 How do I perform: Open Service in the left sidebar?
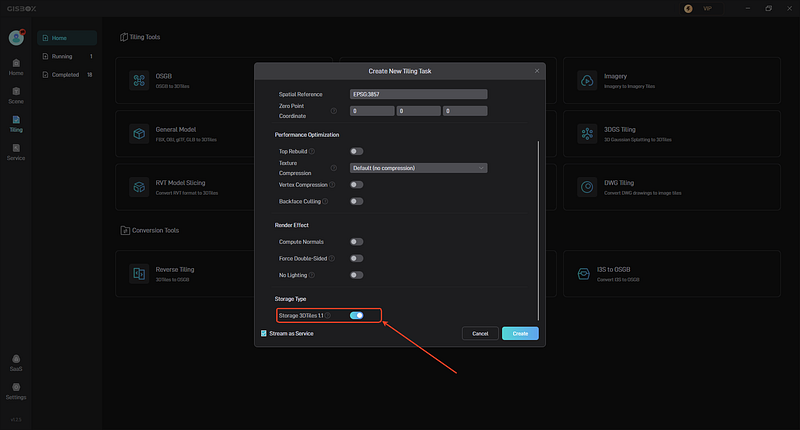[16, 152]
